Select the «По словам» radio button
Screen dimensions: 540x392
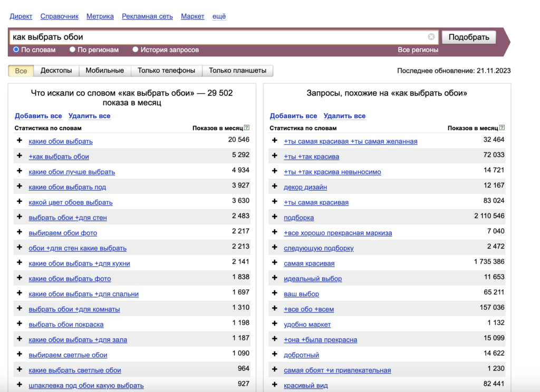(16, 50)
